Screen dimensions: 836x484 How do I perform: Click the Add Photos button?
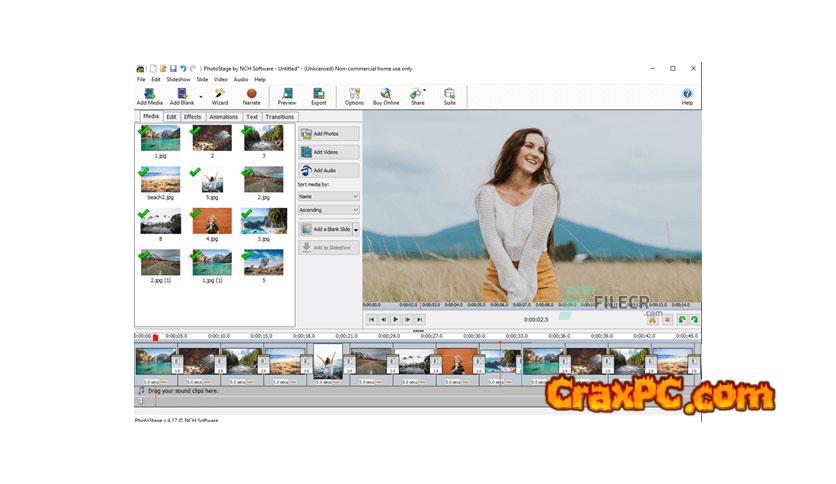[x=328, y=134]
